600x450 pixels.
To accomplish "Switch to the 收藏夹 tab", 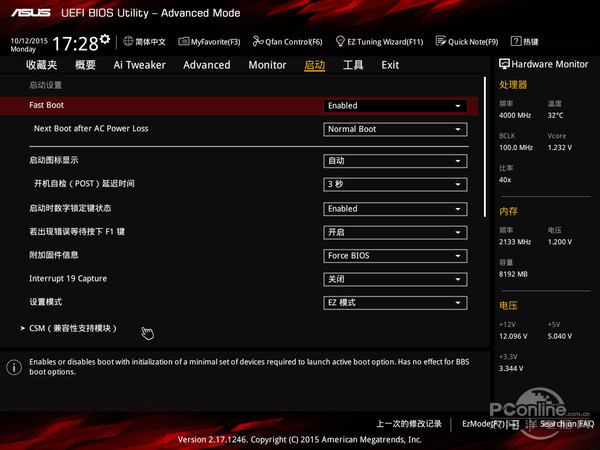I will coord(42,65).
